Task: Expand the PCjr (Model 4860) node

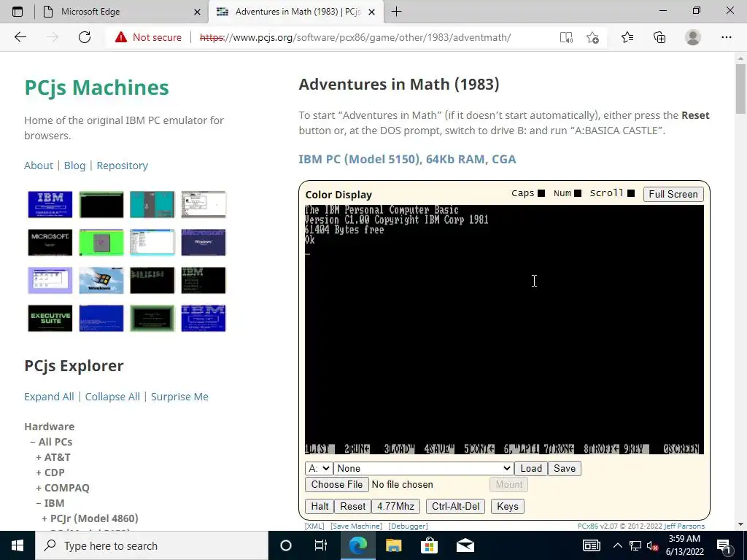Action: pyautogui.click(x=90, y=518)
